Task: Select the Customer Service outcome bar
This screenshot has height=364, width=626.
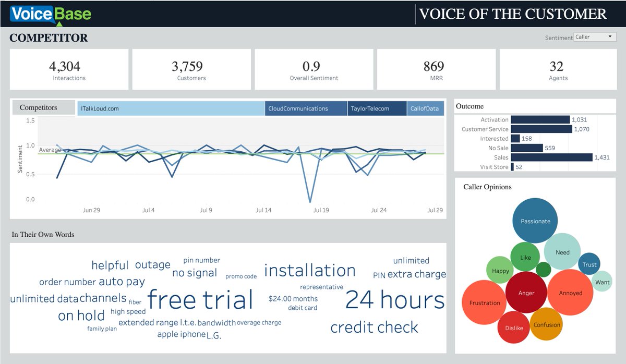Action: [540, 129]
